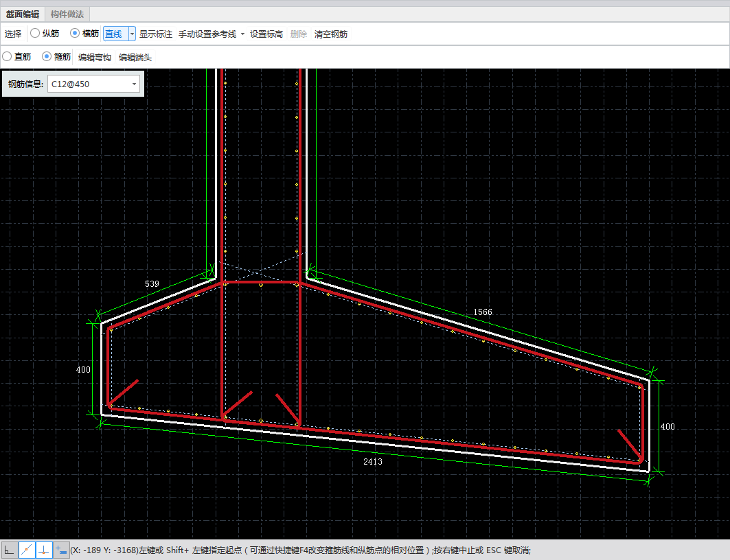Switch to the 截面编辑 tab

tap(23, 14)
